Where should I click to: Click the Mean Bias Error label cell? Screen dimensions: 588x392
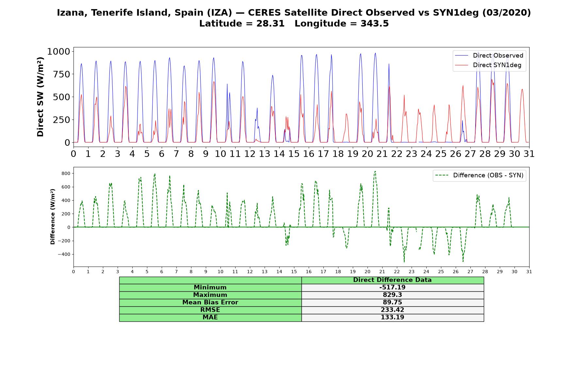point(210,302)
